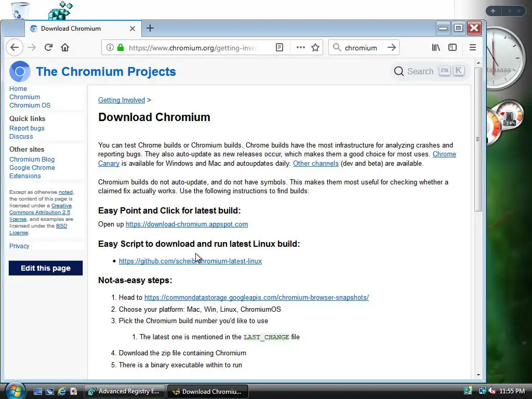This screenshot has height=399, width=532.
Task: Click the address bar URL field
Action: click(x=192, y=47)
